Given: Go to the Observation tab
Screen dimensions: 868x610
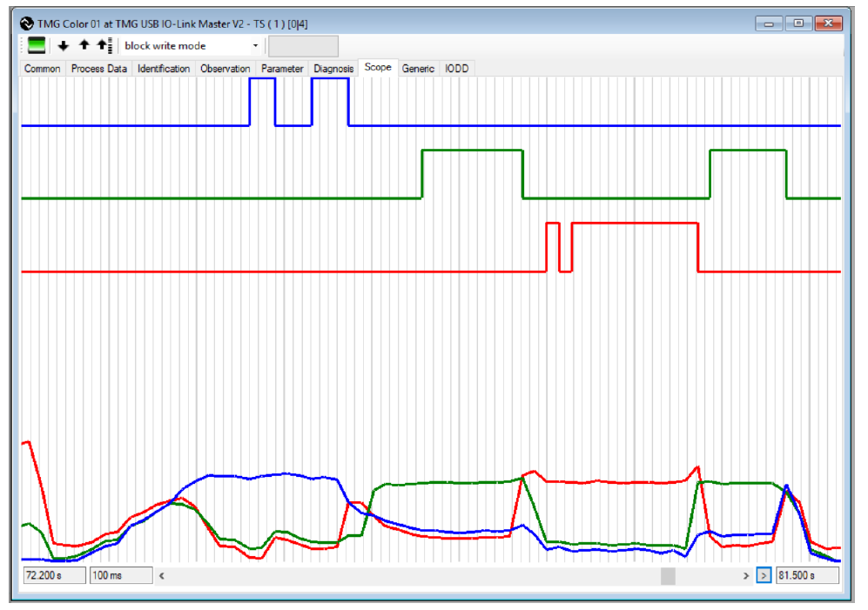Looking at the screenshot, I should [x=225, y=69].
